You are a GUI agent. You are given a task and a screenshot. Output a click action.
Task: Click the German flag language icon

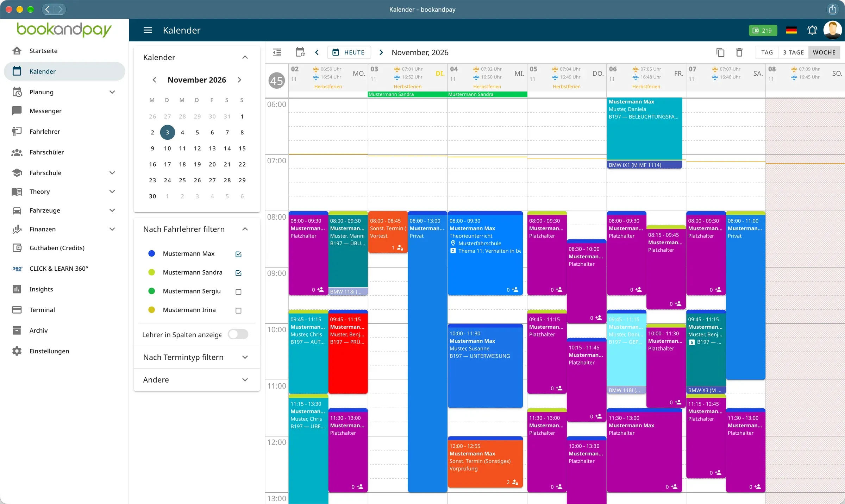[x=791, y=31]
